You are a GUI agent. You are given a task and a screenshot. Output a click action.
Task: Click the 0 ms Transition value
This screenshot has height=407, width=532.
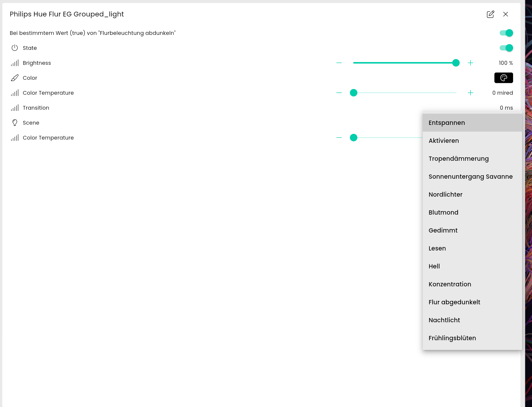(506, 108)
